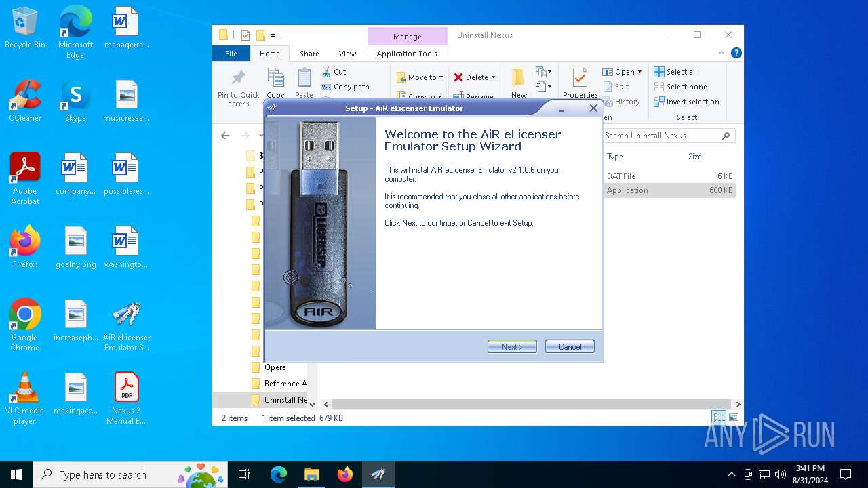The image size is (868, 488).
Task: Open the Quick Access Toolbar customize dropdown
Action: click(273, 35)
